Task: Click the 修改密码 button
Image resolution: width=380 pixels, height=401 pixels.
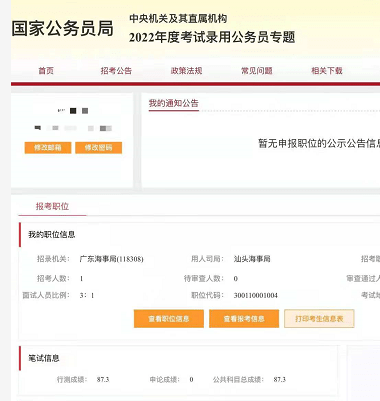Action: pyautogui.click(x=98, y=148)
